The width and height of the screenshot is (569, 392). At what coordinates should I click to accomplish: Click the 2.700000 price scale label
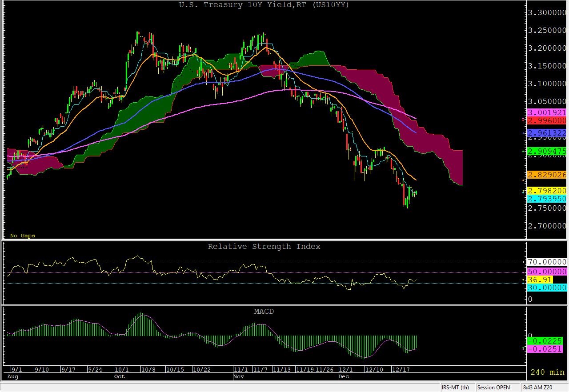[x=547, y=226]
